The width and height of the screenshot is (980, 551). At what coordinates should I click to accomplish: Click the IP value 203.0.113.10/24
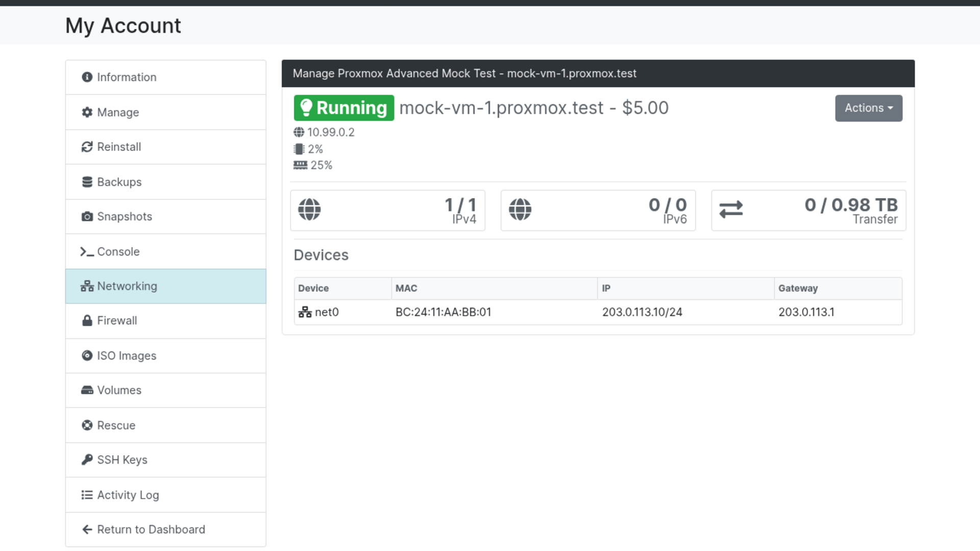tap(642, 312)
